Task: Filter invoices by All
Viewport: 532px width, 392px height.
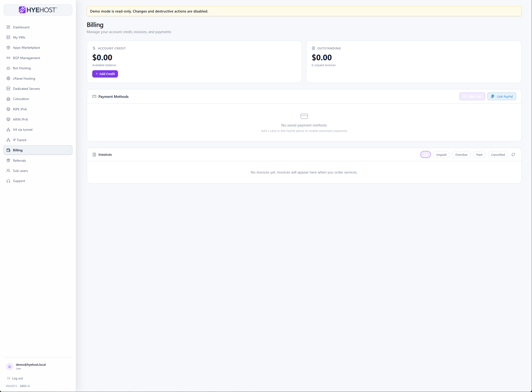Action: (x=425, y=155)
